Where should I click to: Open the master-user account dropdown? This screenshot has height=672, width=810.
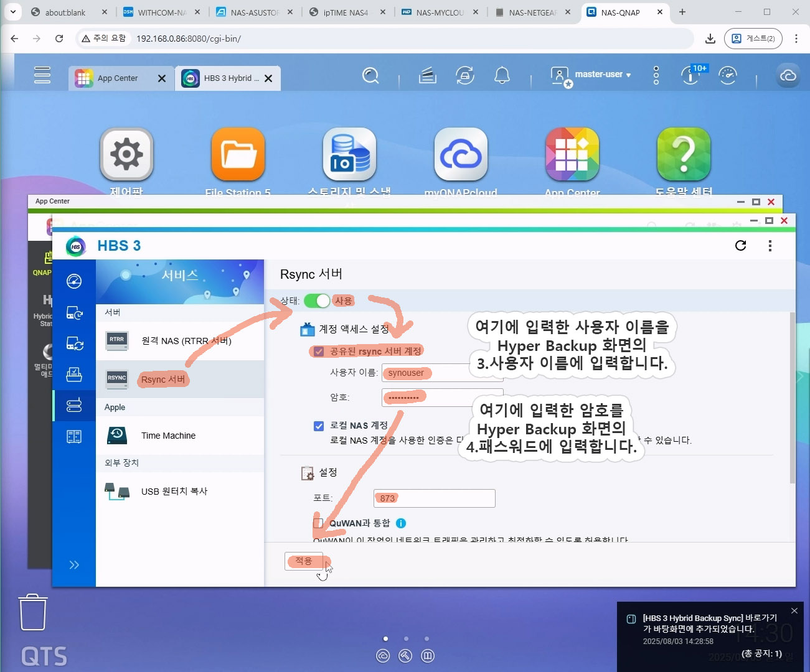pos(601,75)
